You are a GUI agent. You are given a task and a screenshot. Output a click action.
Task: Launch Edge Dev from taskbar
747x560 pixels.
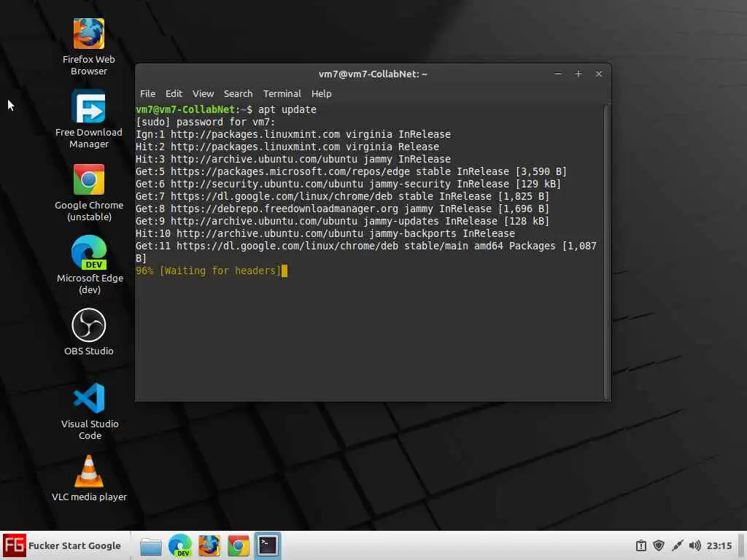pos(180,545)
